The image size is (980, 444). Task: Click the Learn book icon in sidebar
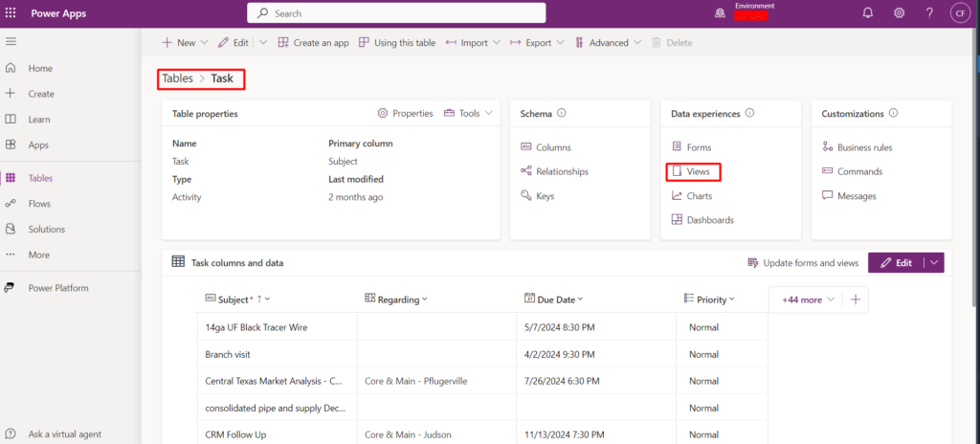pos(10,119)
